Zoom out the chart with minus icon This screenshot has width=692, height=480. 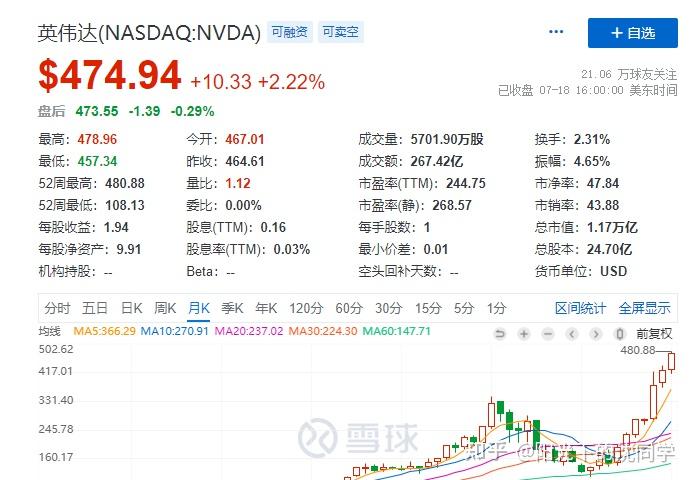(x=548, y=334)
